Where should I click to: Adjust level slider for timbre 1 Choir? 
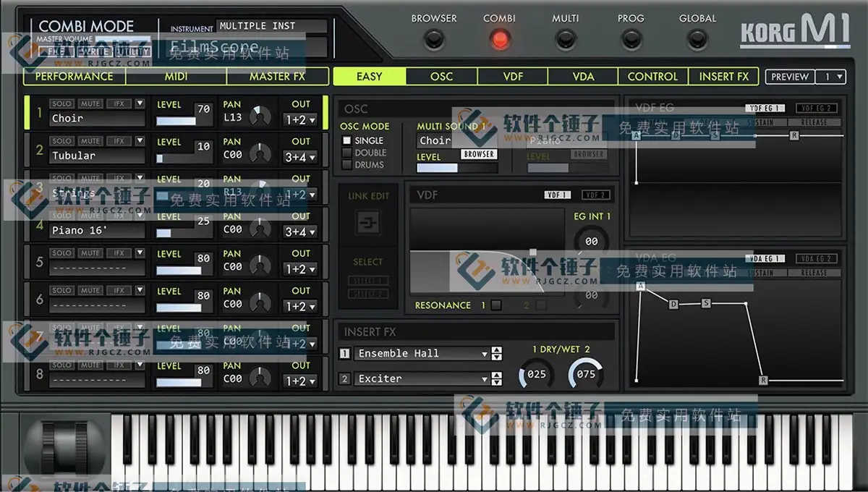coord(184,121)
